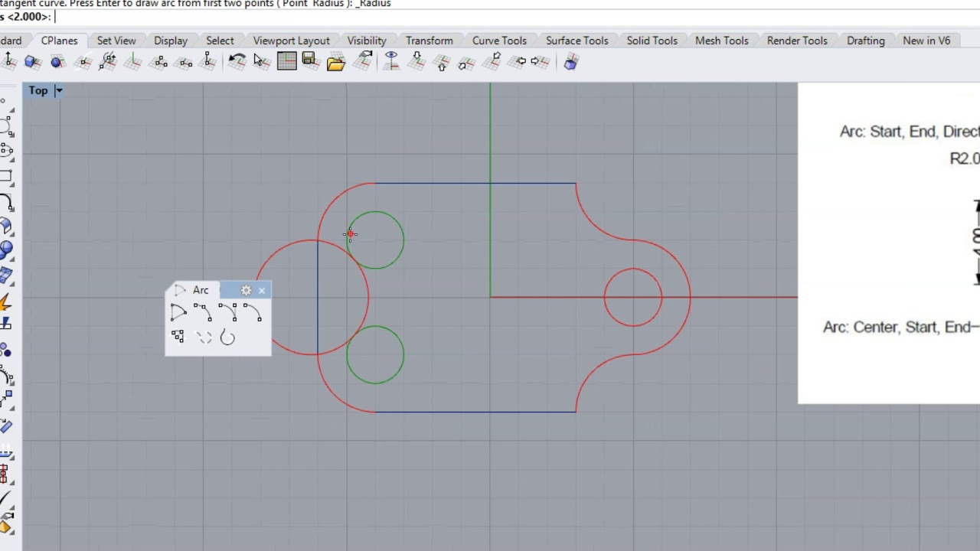
Task: Click the Read CPlane from file folder icon
Action: (x=335, y=63)
